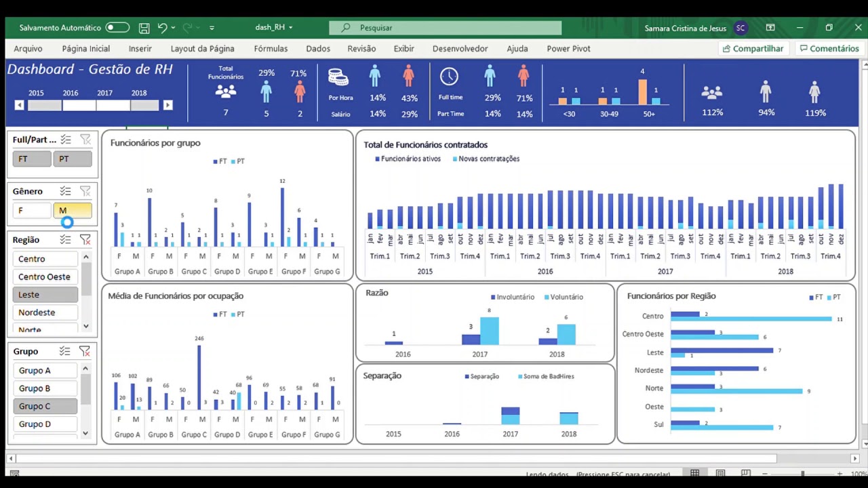Viewport: 868px width, 488px height.
Task: Clear filter on Grupo slicer
Action: point(85,351)
